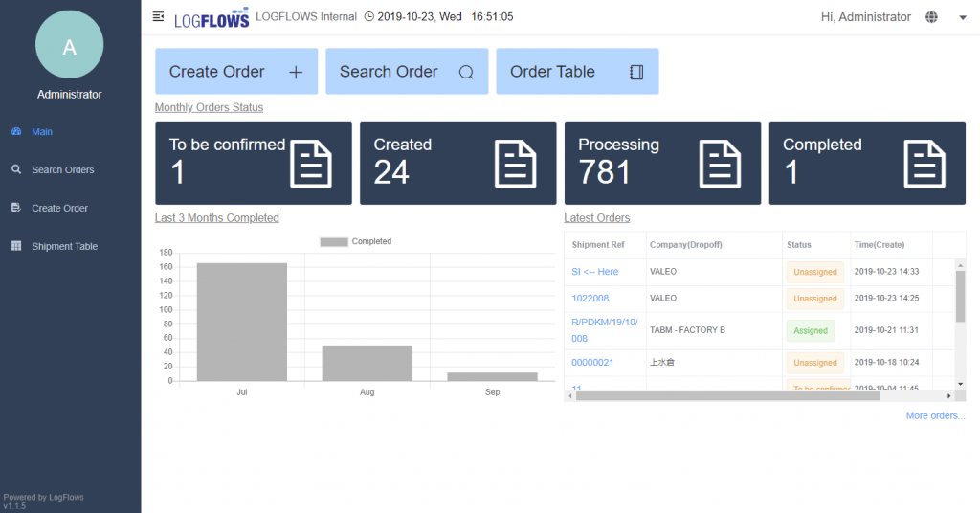The height and width of the screenshot is (513, 980).
Task: Click the magnifier icon on Search Order
Action: pos(466,73)
